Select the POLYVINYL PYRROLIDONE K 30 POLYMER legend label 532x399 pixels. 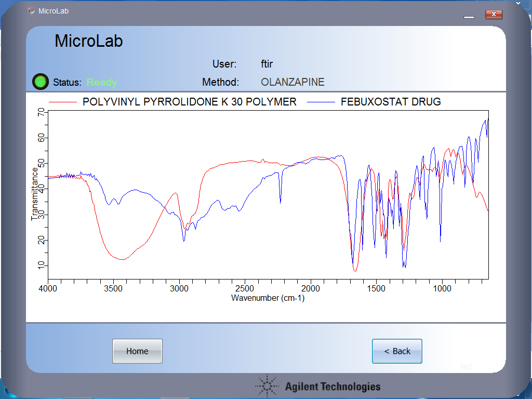(190, 102)
